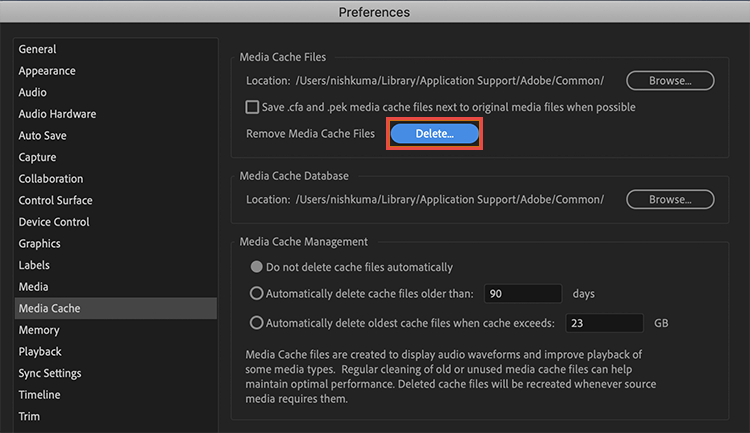Show Graphics preferences section
This screenshot has width=750, height=433.
pos(40,243)
